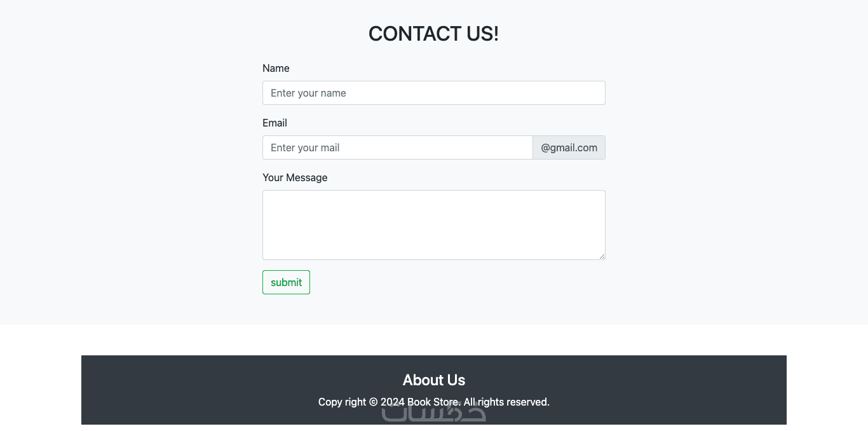Screen dimensions: 868x431
Task: Grab the message textarea resize handle
Action: (x=602, y=256)
